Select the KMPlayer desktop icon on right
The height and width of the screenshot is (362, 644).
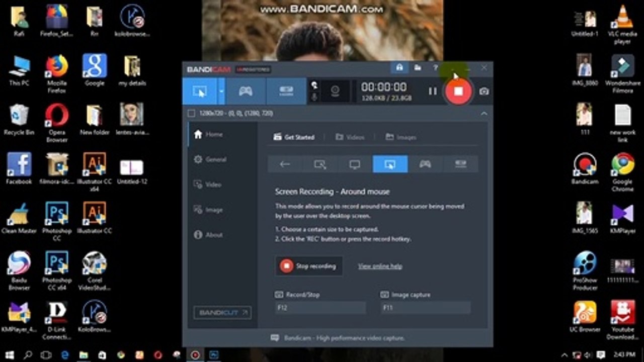click(622, 218)
